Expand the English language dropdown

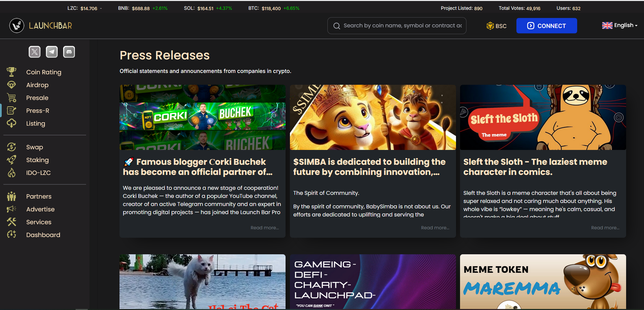pyautogui.click(x=620, y=26)
